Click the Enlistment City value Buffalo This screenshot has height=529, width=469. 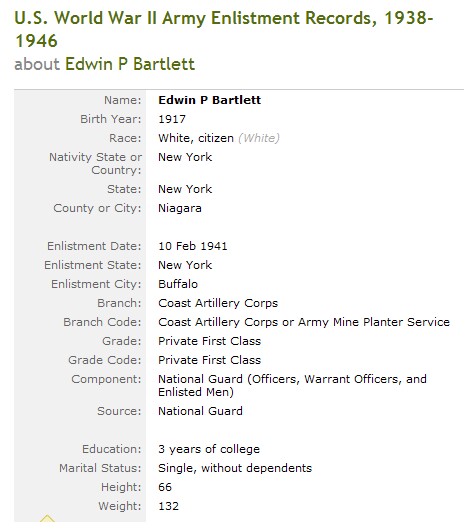click(x=178, y=284)
